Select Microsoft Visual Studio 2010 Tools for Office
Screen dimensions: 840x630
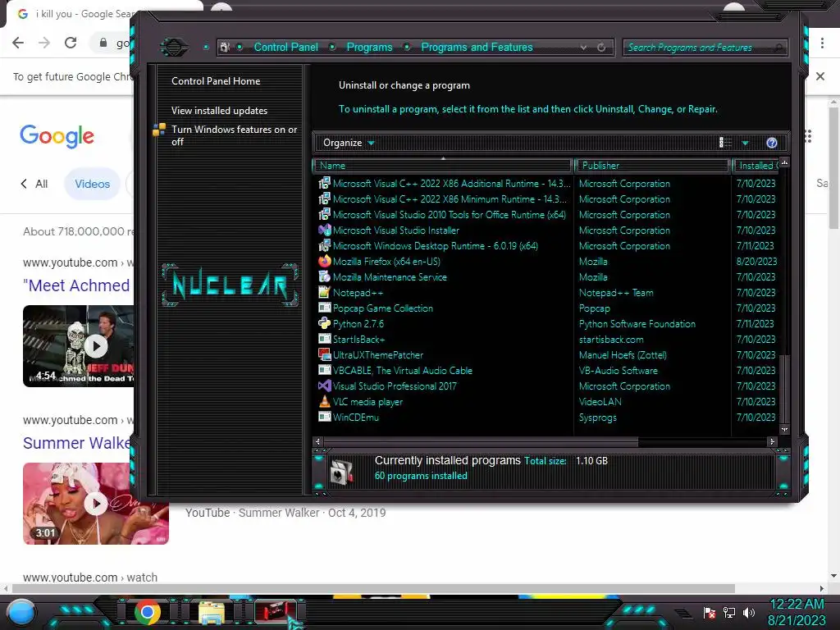tap(449, 214)
